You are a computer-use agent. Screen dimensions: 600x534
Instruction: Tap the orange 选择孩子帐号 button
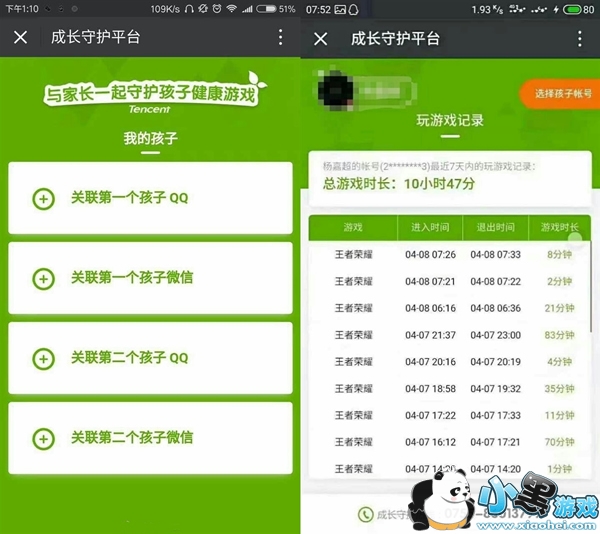[560, 94]
